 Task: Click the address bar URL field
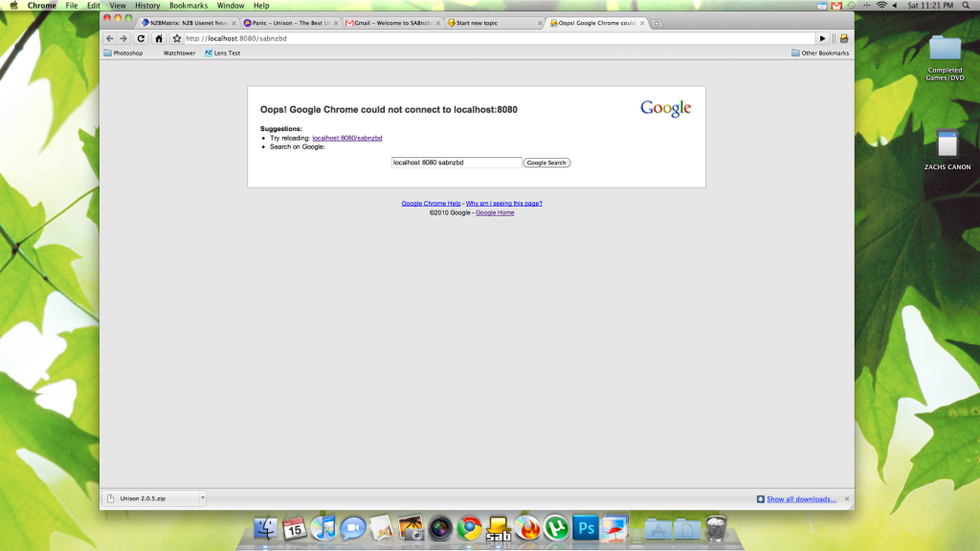tap(499, 38)
